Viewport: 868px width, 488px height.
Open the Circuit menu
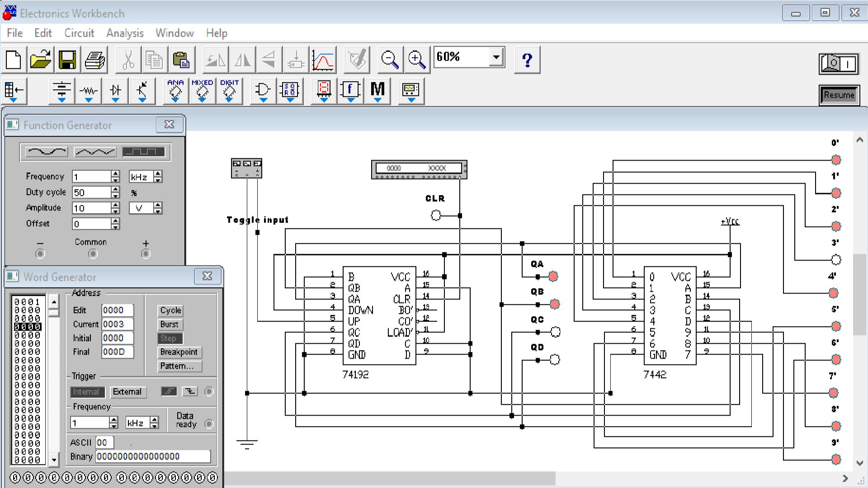click(79, 33)
